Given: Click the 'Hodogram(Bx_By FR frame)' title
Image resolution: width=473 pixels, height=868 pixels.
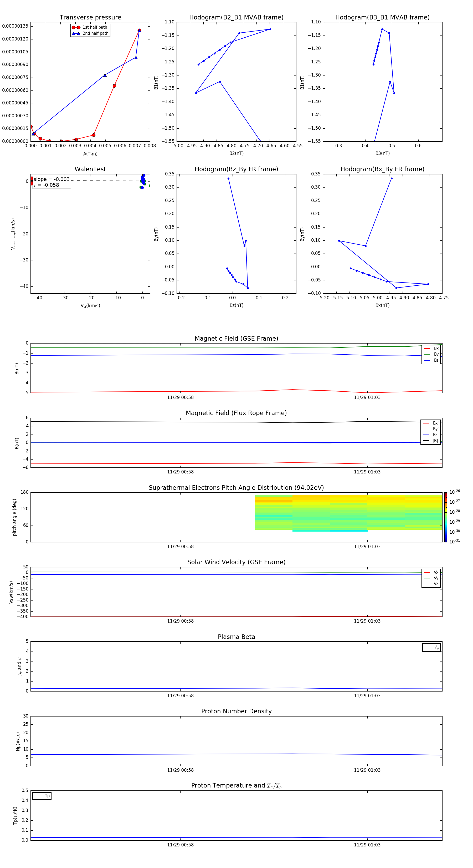Looking at the screenshot, I should [x=382, y=169].
